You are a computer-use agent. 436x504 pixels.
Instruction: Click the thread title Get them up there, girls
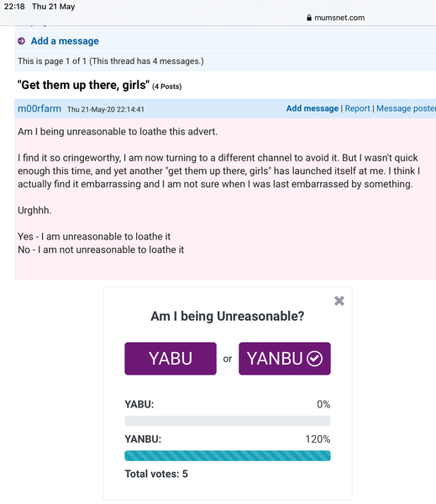(x=83, y=85)
